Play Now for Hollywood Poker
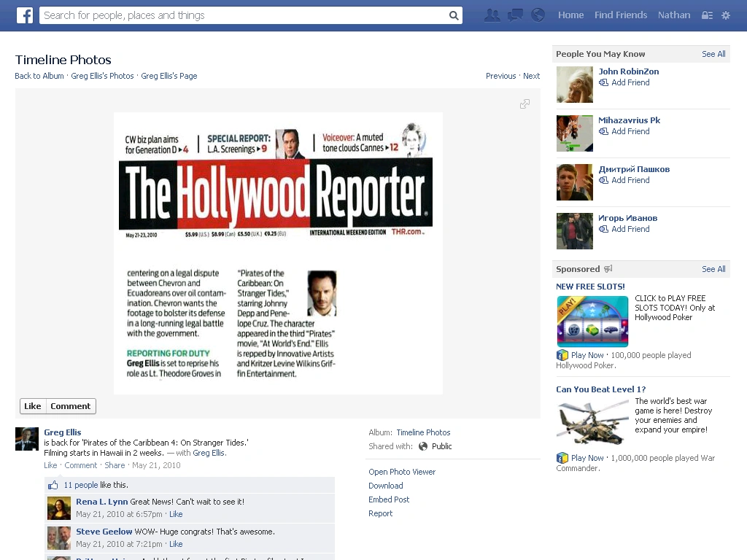The image size is (747, 560). click(x=587, y=355)
